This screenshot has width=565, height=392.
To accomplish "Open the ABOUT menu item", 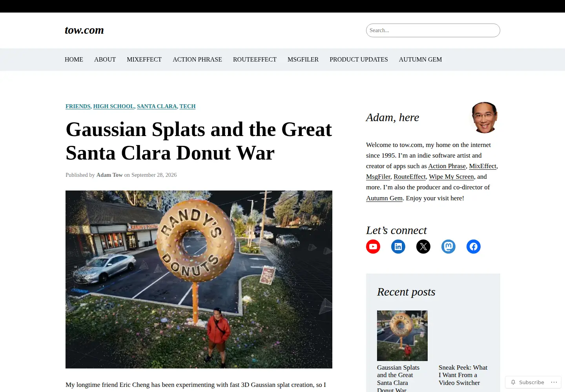I will pyautogui.click(x=105, y=60).
